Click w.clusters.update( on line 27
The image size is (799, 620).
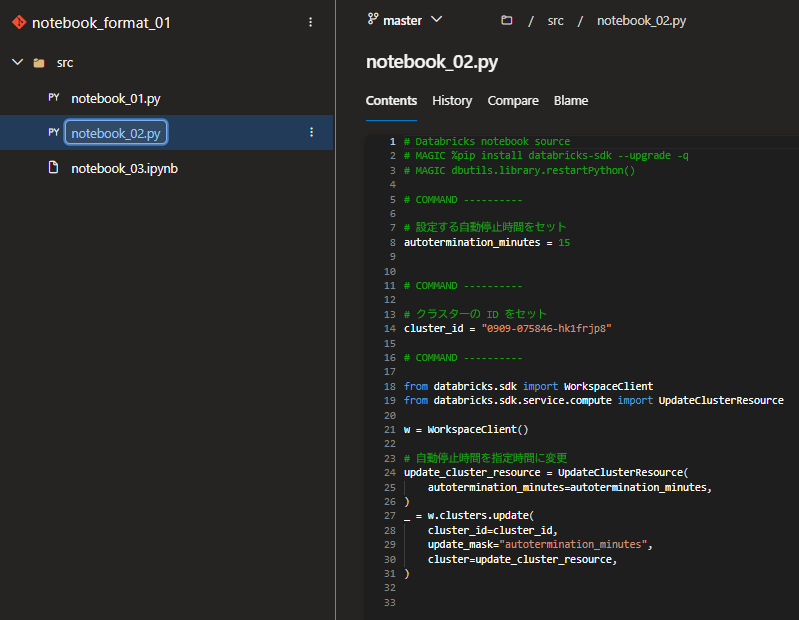[x=469, y=516]
